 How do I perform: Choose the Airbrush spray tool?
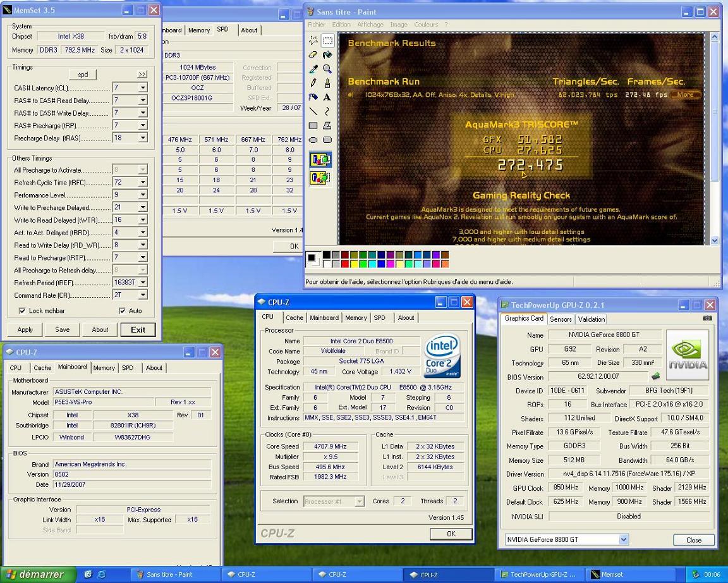coord(313,97)
